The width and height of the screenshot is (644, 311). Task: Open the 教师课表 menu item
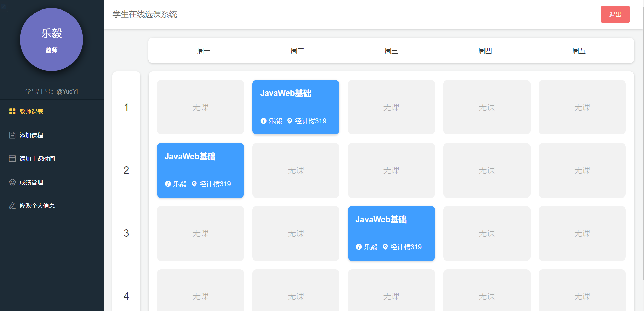tap(52, 111)
